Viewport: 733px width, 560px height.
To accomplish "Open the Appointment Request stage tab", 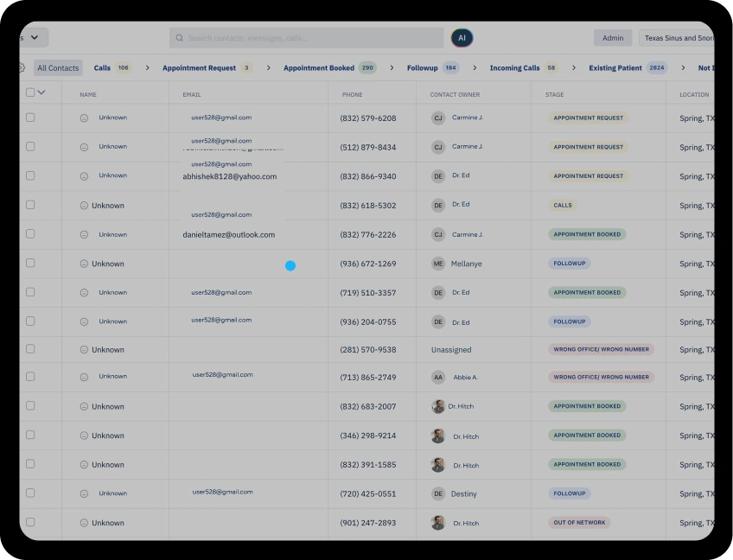I will [207, 67].
